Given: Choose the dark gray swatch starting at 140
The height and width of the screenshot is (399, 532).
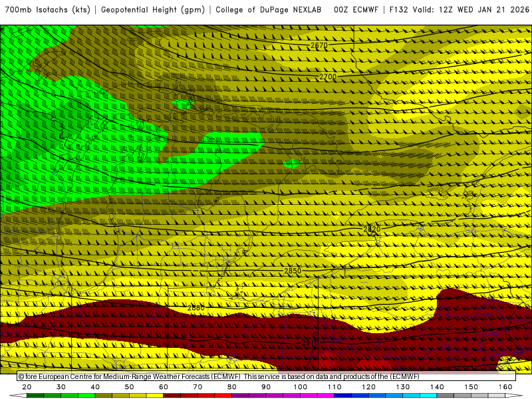Looking at the screenshot, I should (x=445, y=396).
